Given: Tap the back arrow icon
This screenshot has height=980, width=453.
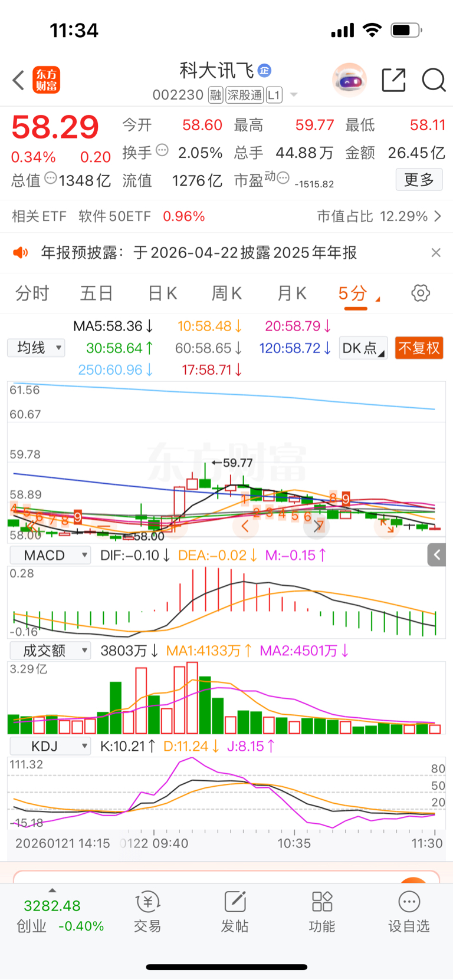Looking at the screenshot, I should (x=18, y=80).
